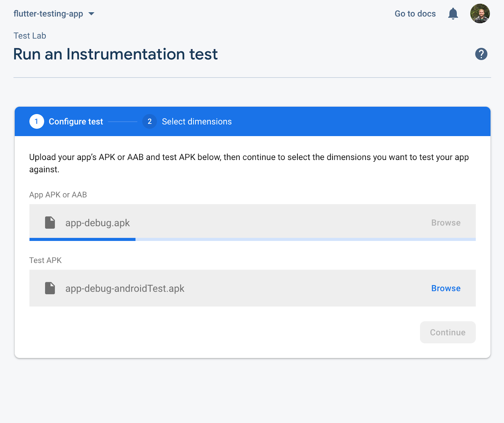Image resolution: width=504 pixels, height=423 pixels.
Task: Click the Continue button
Action: (447, 332)
